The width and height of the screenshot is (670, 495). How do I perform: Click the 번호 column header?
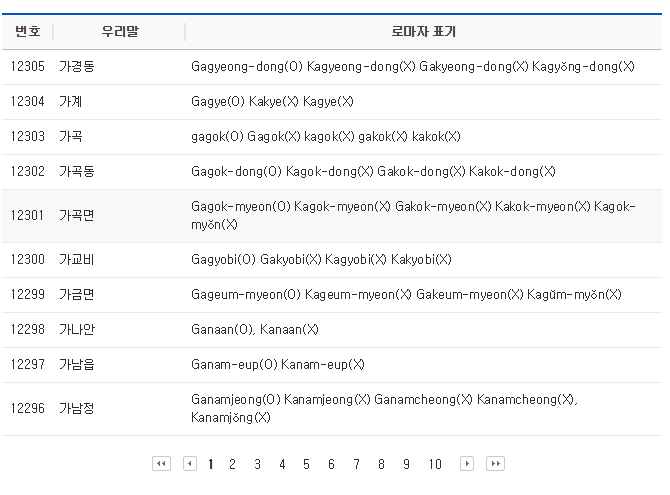(27, 32)
